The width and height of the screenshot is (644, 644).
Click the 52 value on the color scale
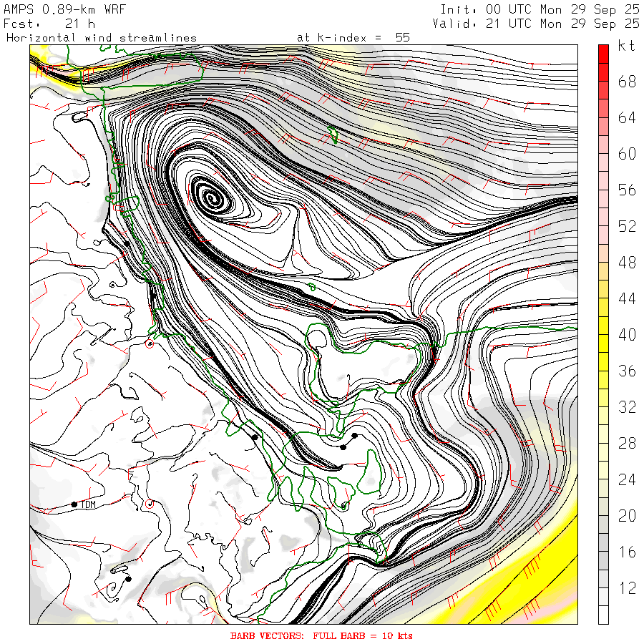627,227
